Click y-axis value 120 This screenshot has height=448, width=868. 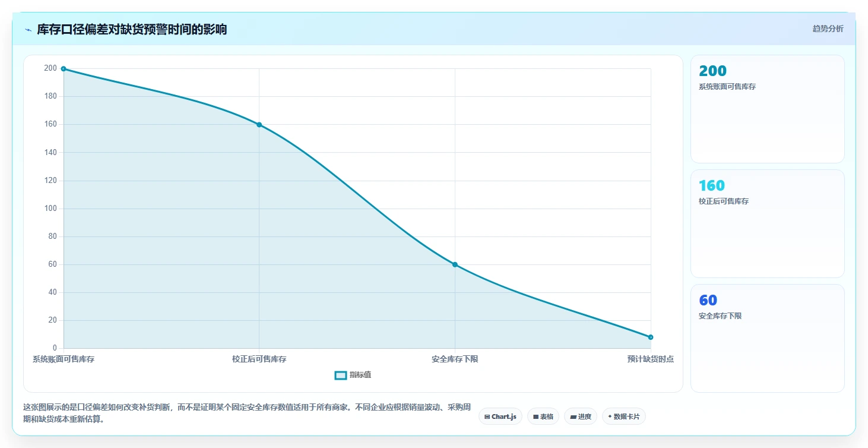[50, 180]
